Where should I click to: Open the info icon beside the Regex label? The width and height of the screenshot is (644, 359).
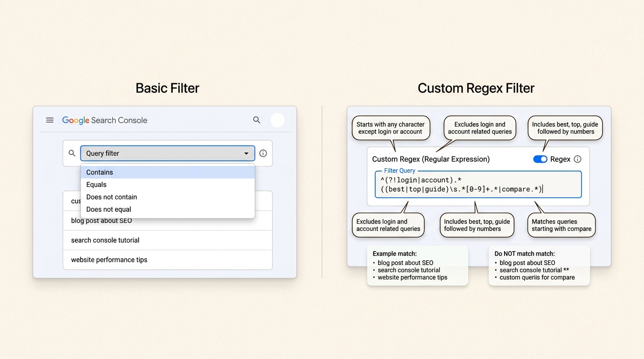tap(578, 159)
